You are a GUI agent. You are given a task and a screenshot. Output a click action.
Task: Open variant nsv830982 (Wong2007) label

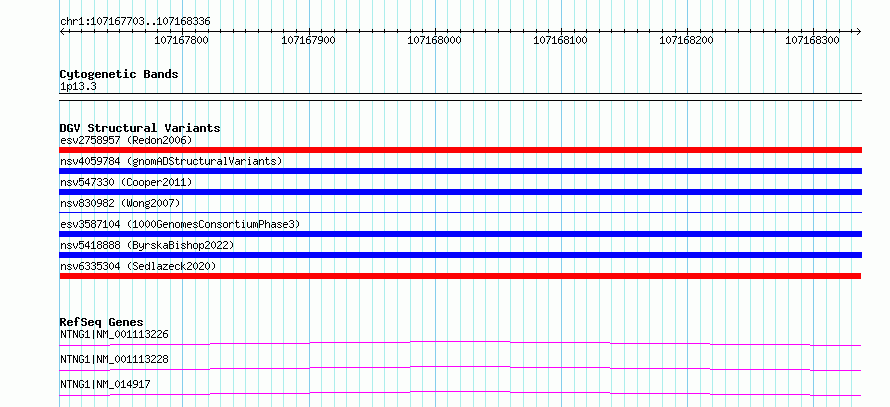click(x=120, y=203)
